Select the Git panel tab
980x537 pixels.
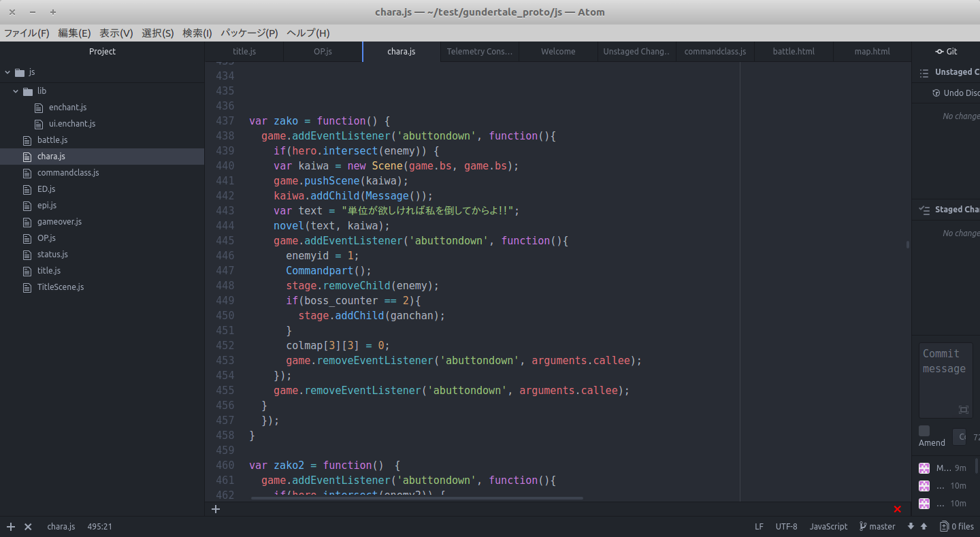(x=946, y=52)
